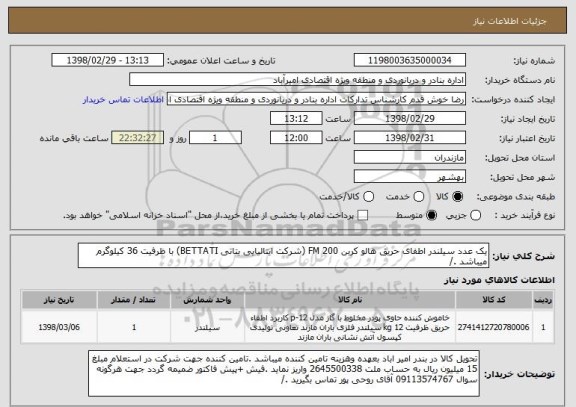Select the کالا/خدمت radio button
The image size is (576, 407).
pyautogui.click(x=368, y=197)
